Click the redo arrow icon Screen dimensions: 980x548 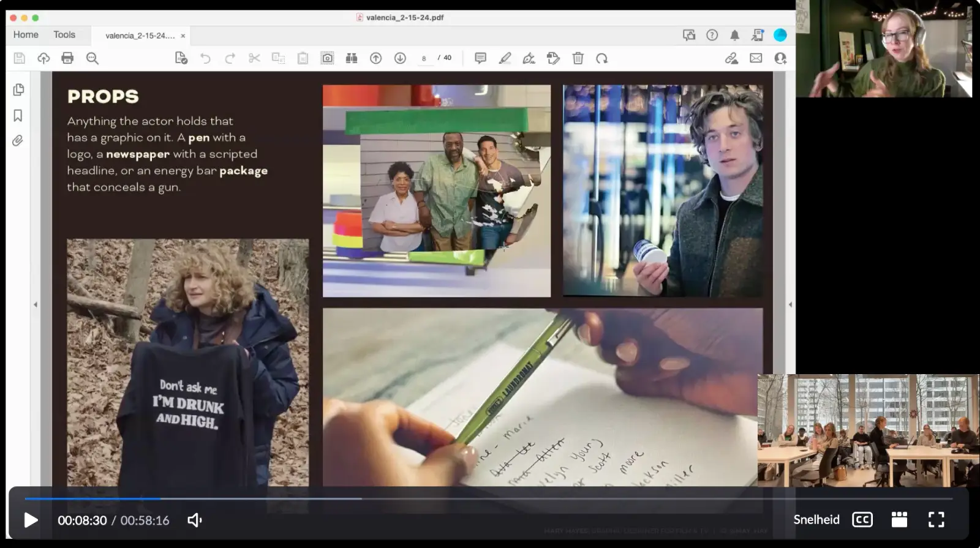point(230,58)
